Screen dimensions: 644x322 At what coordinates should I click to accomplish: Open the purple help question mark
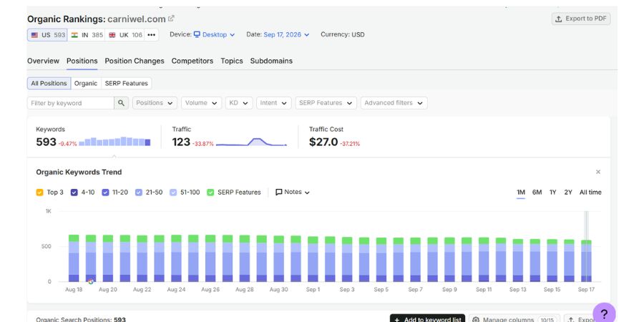coord(604,314)
